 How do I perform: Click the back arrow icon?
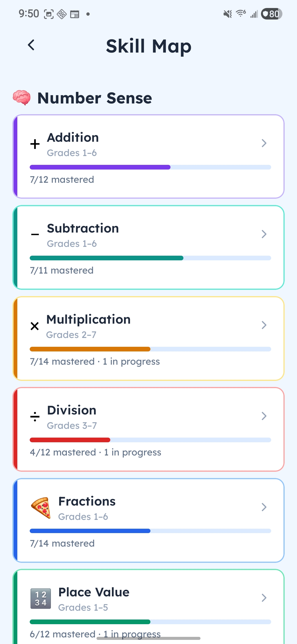31,45
